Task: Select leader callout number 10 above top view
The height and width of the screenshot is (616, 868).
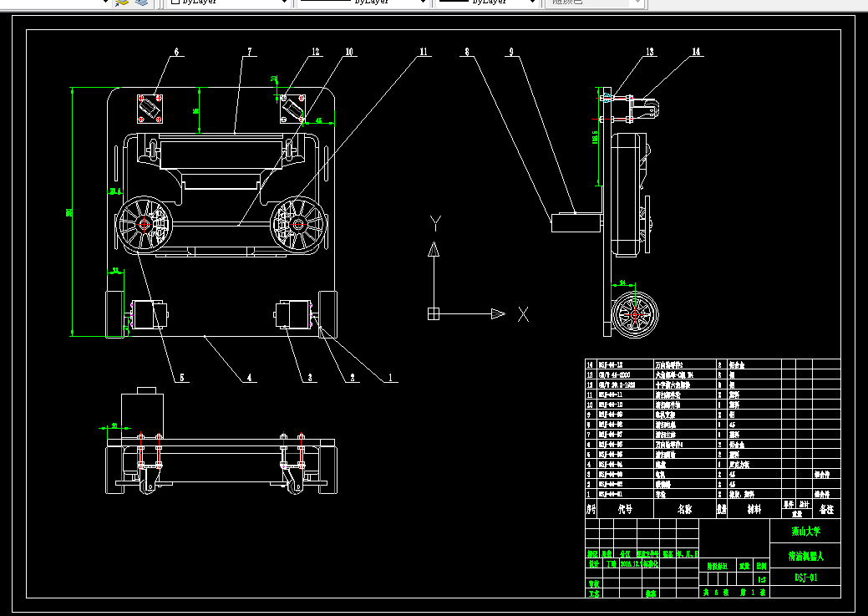Action: (349, 52)
